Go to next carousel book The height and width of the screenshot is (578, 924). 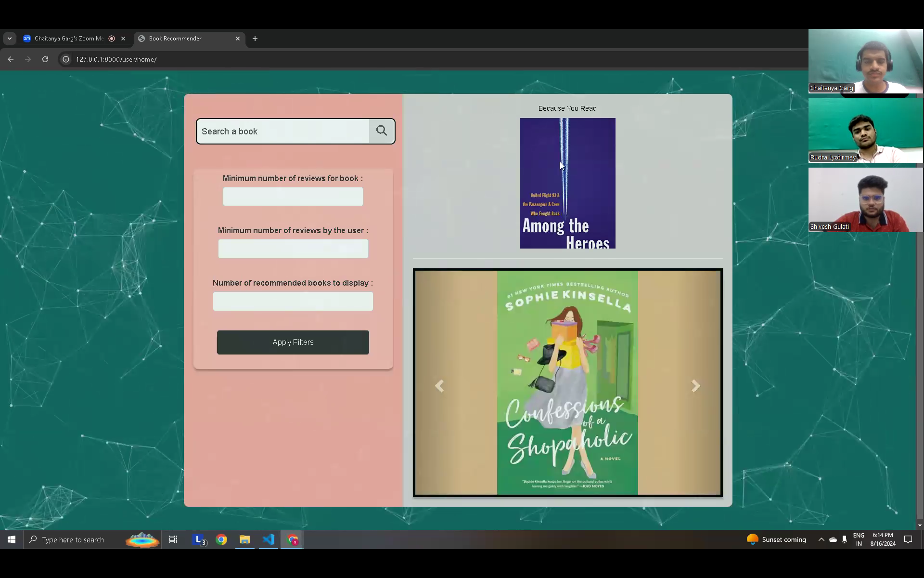tap(695, 386)
